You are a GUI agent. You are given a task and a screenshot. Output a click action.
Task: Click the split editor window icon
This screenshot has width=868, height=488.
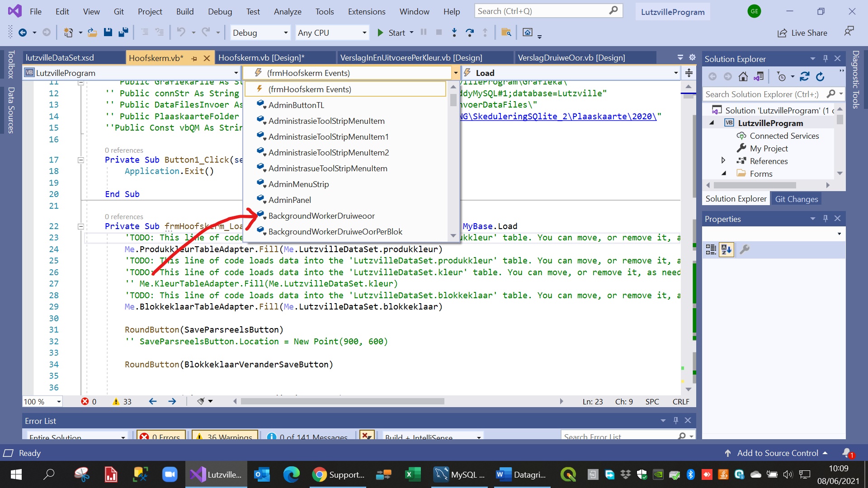click(689, 73)
